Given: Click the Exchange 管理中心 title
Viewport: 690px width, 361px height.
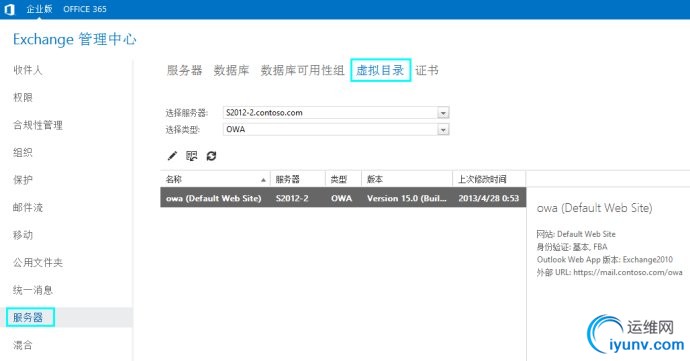Looking at the screenshot, I should [74, 39].
